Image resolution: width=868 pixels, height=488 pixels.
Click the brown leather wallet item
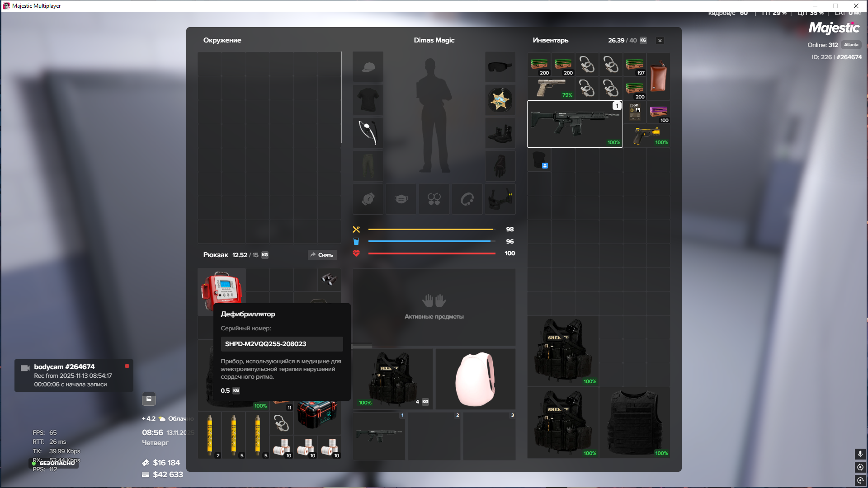pos(658,76)
